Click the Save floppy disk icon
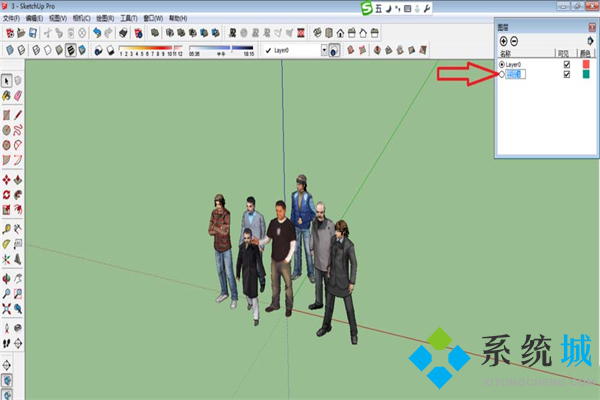Image resolution: width=600 pixels, height=400 pixels. (33, 33)
